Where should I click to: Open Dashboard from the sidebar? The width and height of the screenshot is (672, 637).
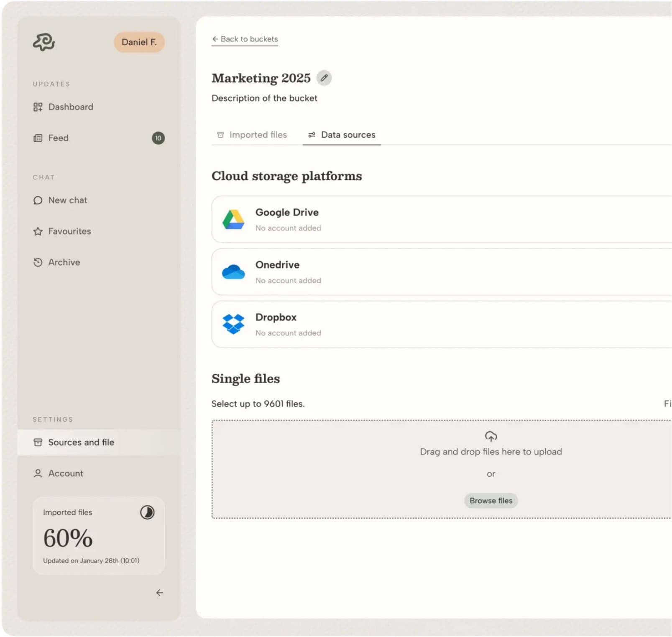coord(70,107)
